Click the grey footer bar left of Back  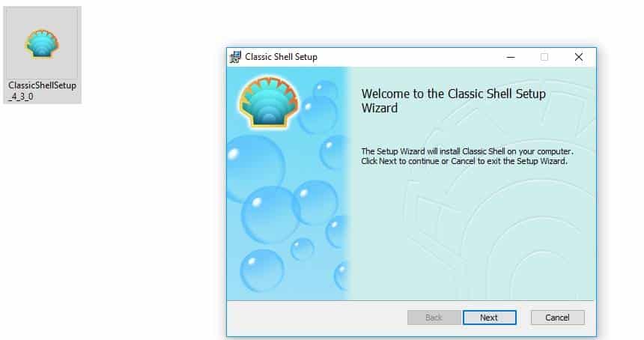coord(316,318)
